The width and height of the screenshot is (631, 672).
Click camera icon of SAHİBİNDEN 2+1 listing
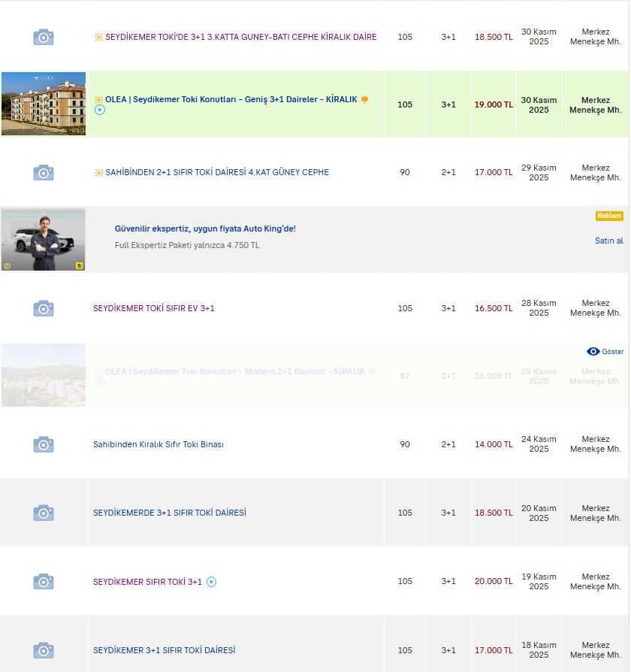click(44, 173)
